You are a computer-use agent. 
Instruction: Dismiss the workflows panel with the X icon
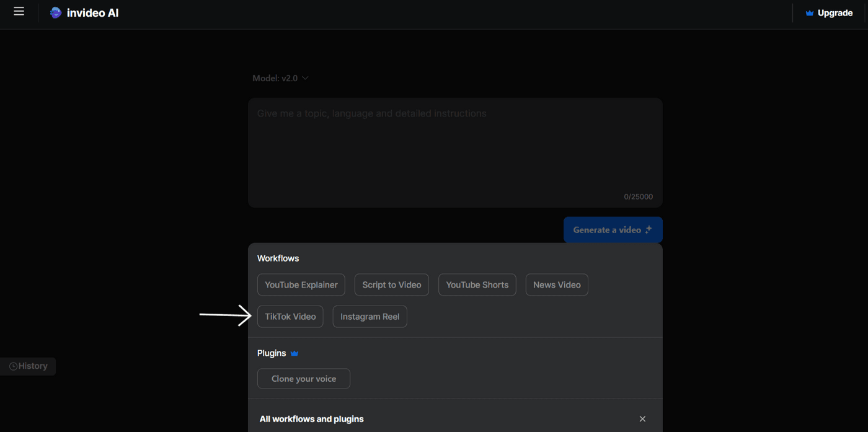pos(642,418)
